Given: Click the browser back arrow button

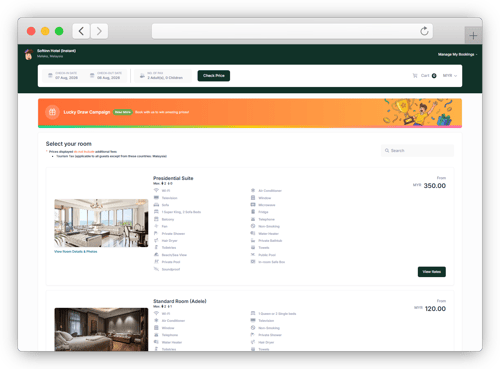Looking at the screenshot, I should [81, 31].
